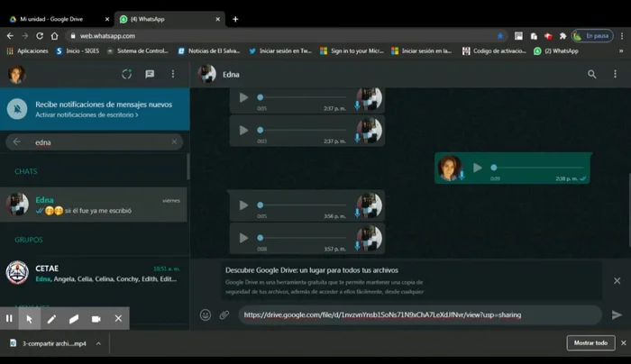Exit search with the back arrow
The height and width of the screenshot is (364, 631).
pos(16,142)
